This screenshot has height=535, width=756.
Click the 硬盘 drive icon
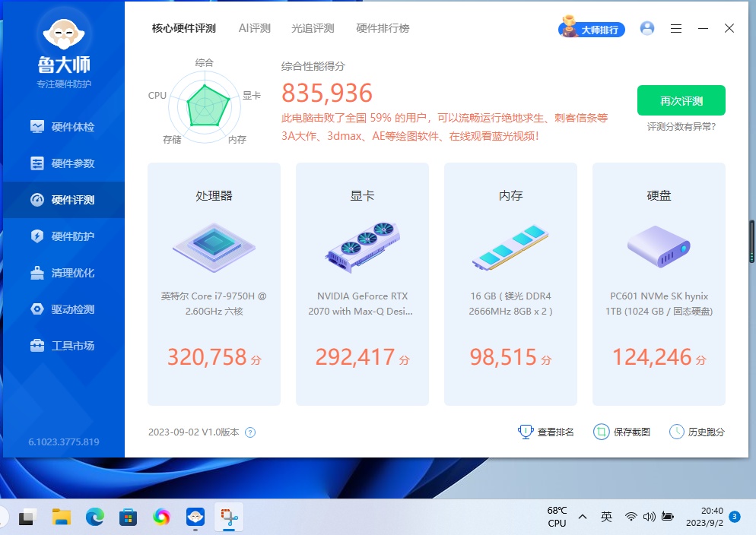(659, 246)
